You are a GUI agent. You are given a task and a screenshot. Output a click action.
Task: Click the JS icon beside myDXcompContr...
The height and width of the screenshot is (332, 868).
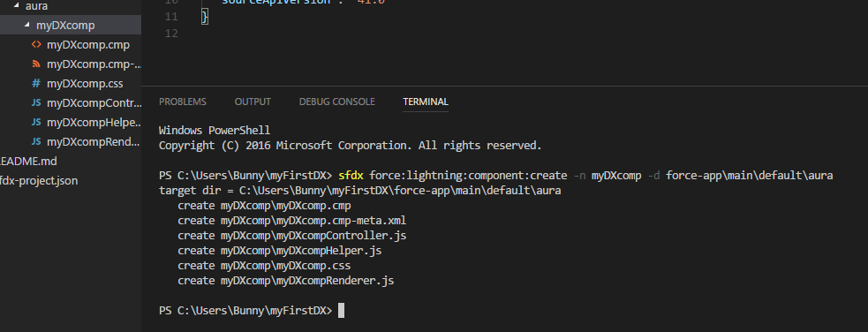click(x=36, y=103)
